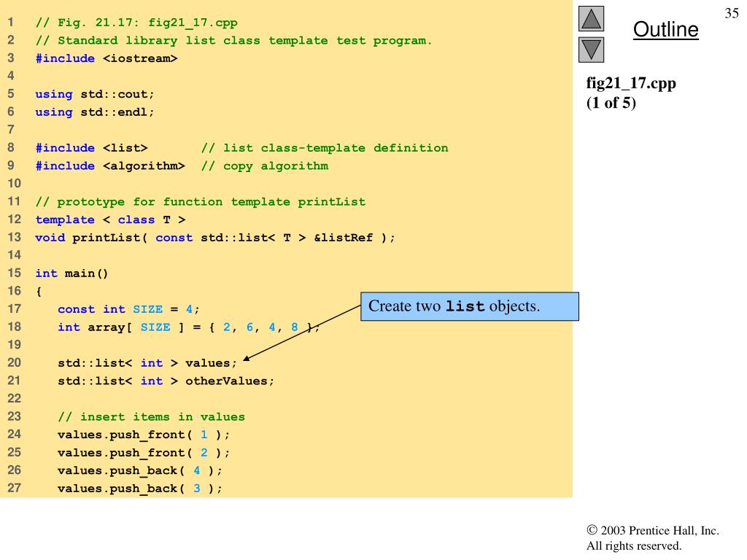
Task: Click 'values.push_back( 3 );' line
Action: coord(139,489)
